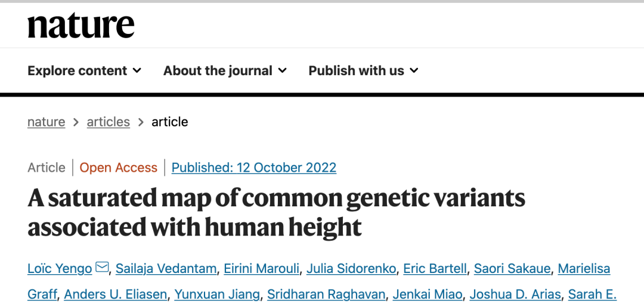The height and width of the screenshot is (304, 644).
Task: Open author Sailaja Vedantam's profile
Action: [x=166, y=269]
